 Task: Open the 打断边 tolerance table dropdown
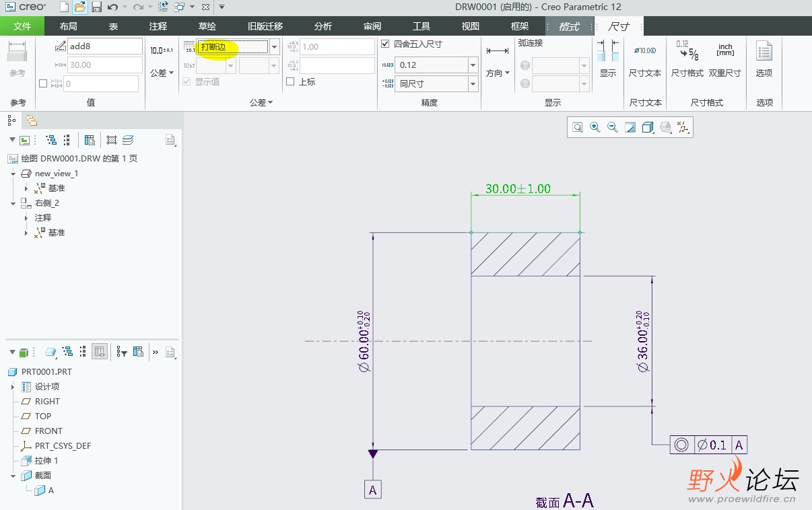click(x=274, y=46)
